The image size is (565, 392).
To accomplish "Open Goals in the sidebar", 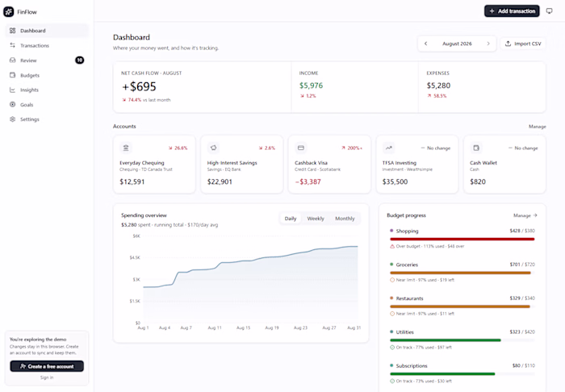I will [x=47, y=104].
